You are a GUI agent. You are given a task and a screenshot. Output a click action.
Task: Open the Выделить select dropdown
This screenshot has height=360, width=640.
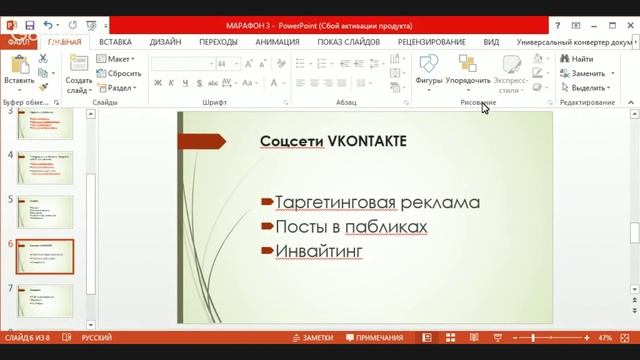point(586,87)
